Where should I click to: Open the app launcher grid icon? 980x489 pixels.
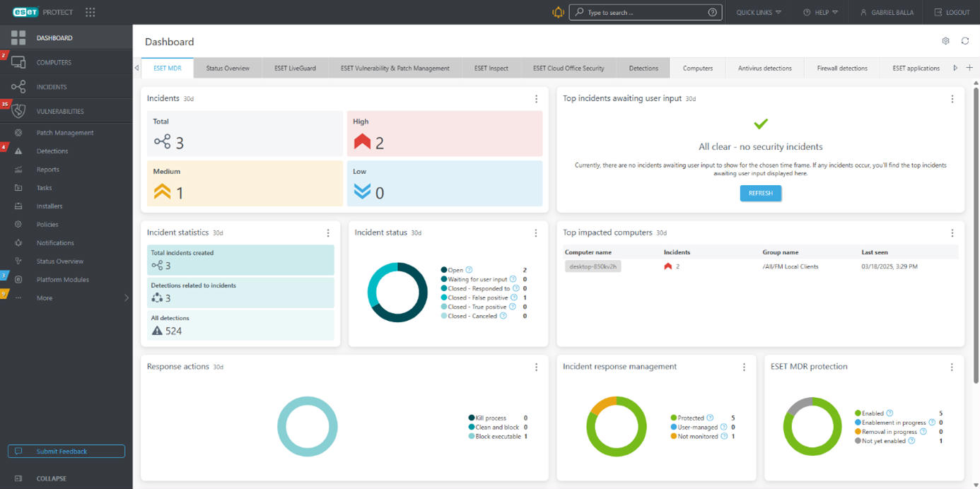[x=90, y=12]
